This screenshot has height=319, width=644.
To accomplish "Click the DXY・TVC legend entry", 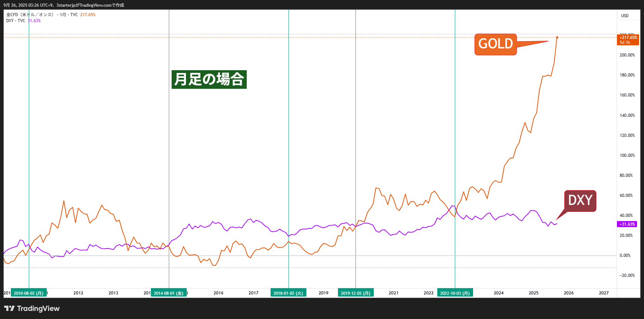I will pyautogui.click(x=16, y=21).
